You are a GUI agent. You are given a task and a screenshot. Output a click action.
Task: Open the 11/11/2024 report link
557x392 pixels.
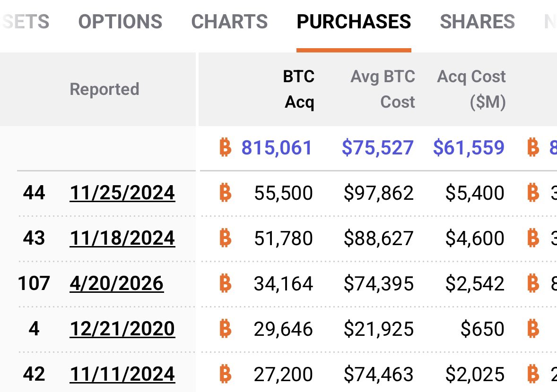[x=122, y=374]
